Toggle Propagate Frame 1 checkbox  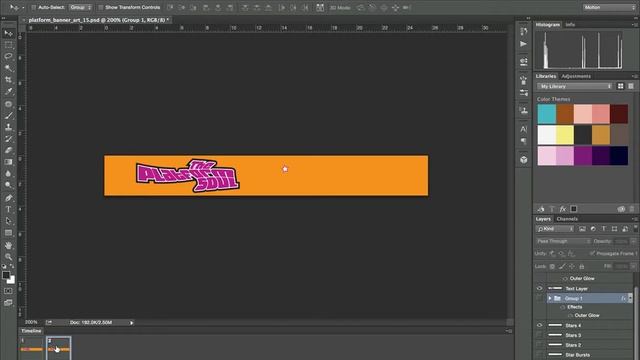pos(592,253)
